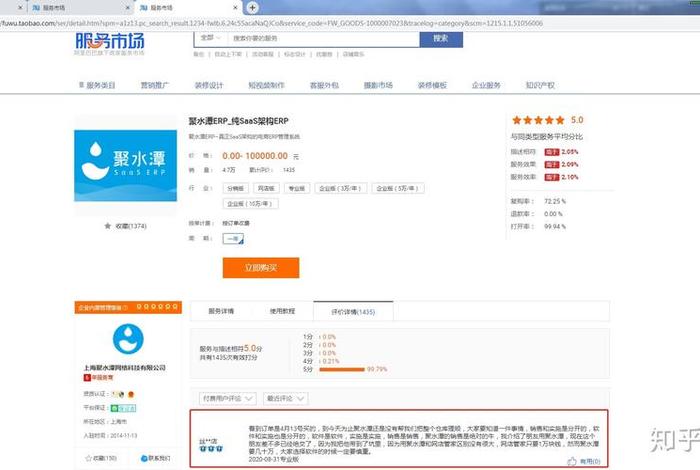Image resolution: width=700 pixels, height=470 pixels.
Task: Open the 服务类目 category menu
Action: click(97, 85)
